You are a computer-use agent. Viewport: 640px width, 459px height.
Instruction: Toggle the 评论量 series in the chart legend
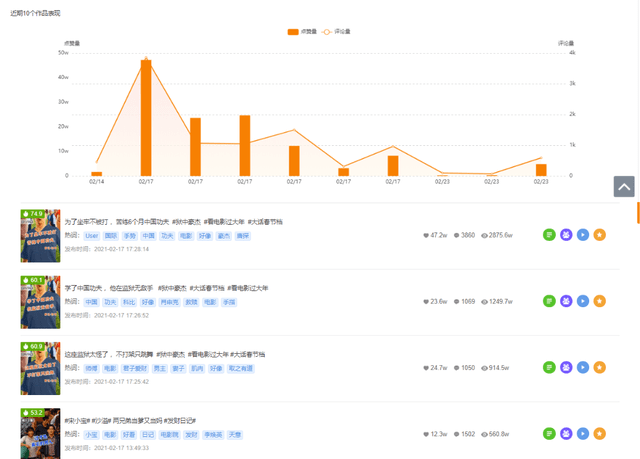pos(336,31)
